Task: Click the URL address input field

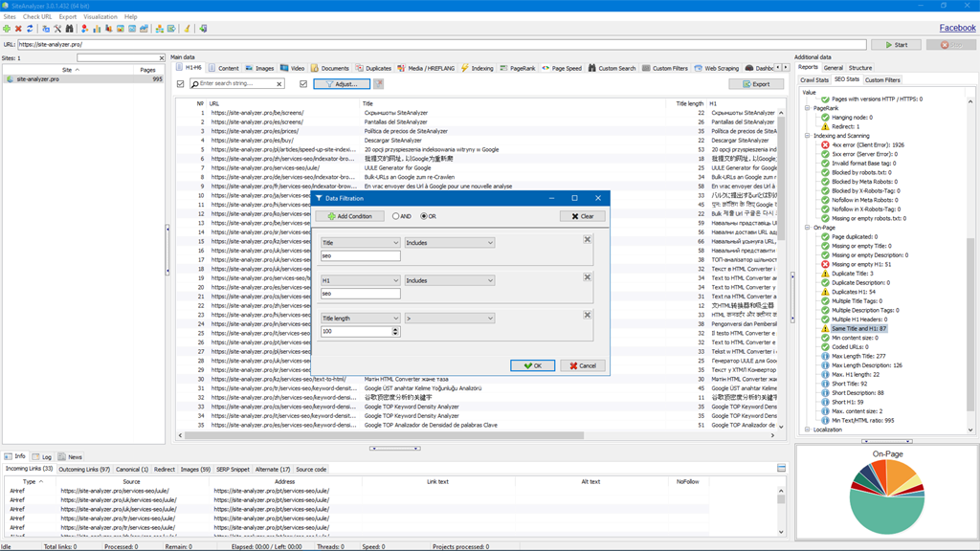Action: pyautogui.click(x=441, y=44)
